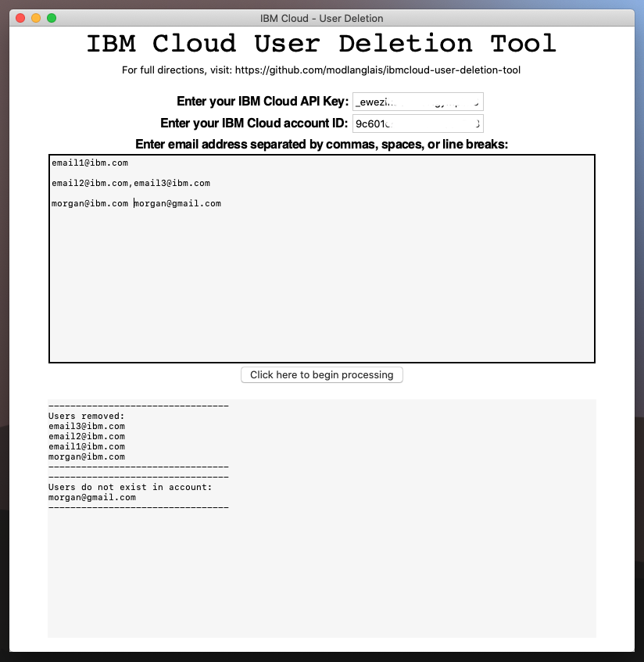Close the IBM Cloud User Deletion window
The height and width of the screenshot is (662, 644).
point(20,18)
